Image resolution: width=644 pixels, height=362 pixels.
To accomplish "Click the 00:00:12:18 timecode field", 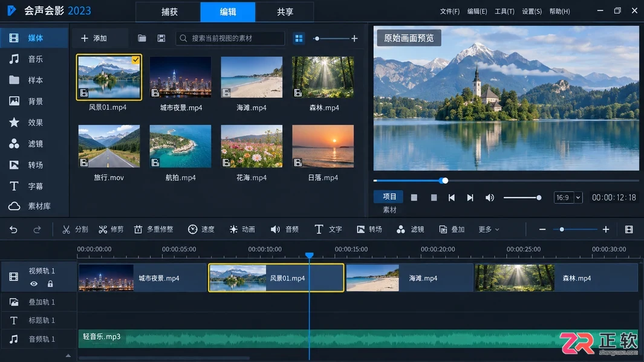I will pos(614,198).
